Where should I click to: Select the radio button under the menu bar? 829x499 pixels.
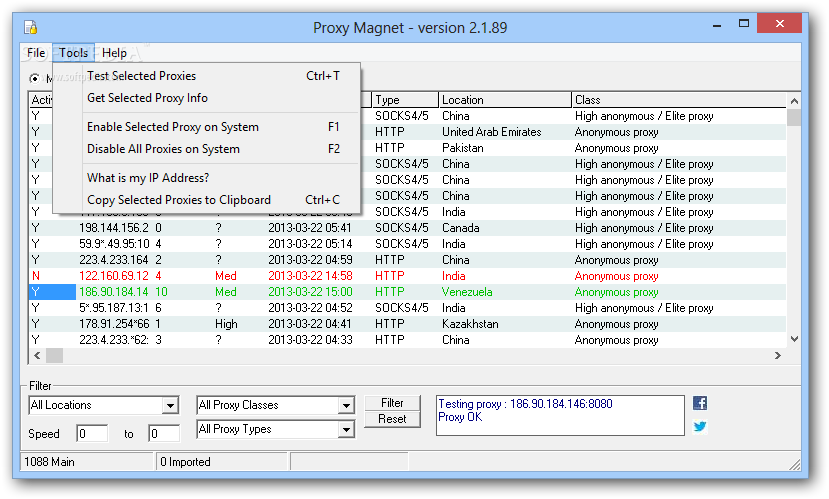coord(34,78)
